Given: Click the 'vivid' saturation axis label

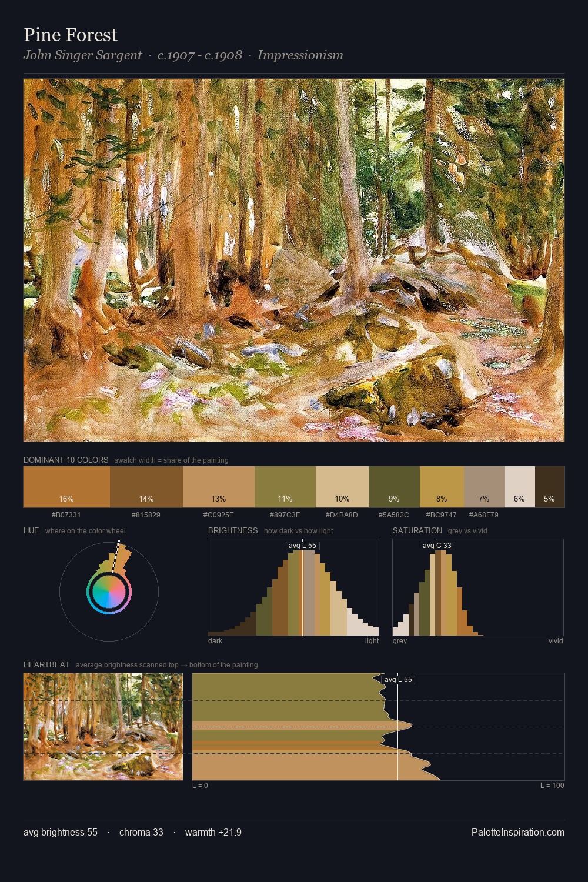Looking at the screenshot, I should (556, 641).
